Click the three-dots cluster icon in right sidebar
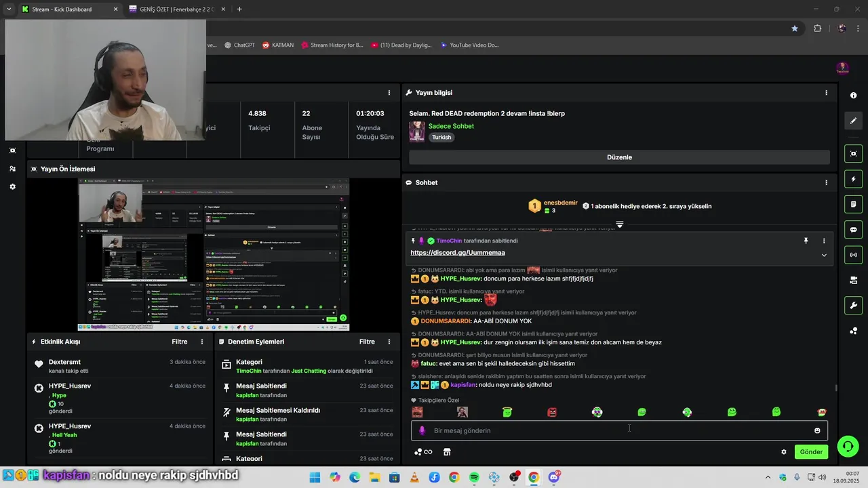Screen dimensions: 868x488 (x=853, y=331)
